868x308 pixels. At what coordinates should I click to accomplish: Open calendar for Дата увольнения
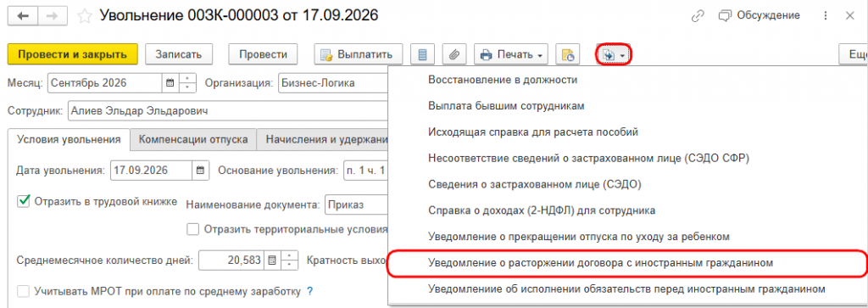tap(200, 170)
